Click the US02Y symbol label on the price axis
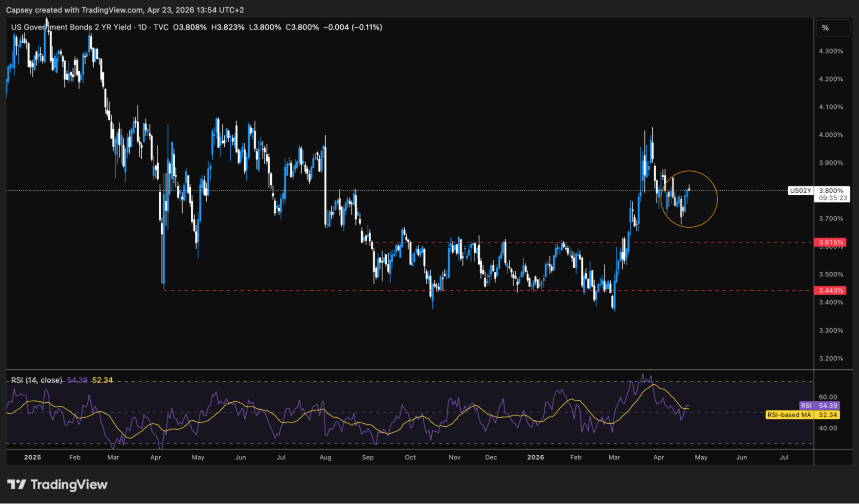859x504 pixels. (x=800, y=191)
